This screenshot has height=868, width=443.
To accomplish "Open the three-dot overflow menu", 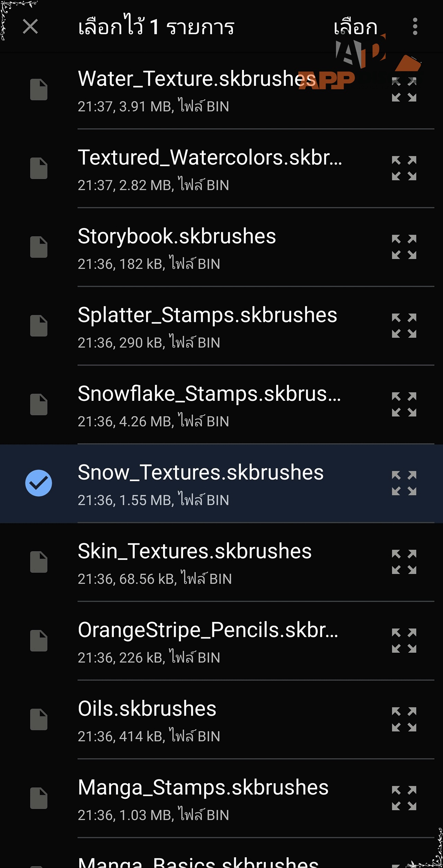I will click(415, 27).
